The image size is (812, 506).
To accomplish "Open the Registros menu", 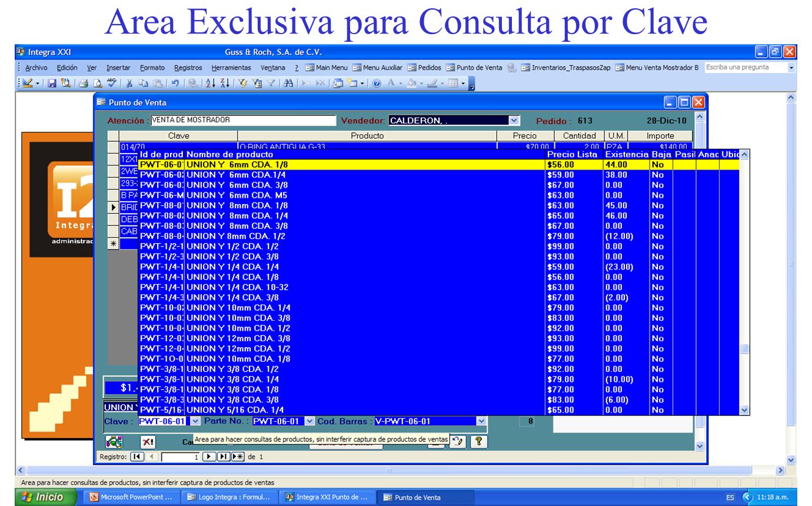I will tap(188, 68).
